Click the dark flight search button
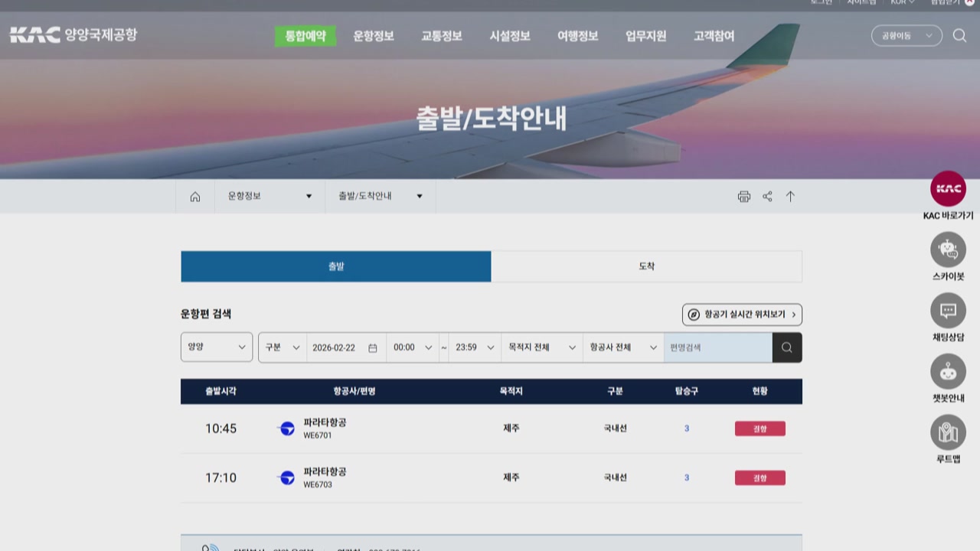The image size is (980, 551). coord(786,347)
